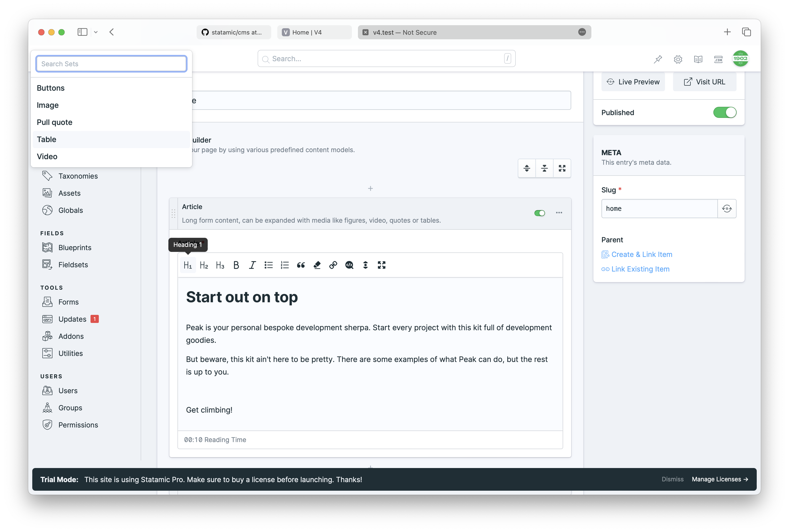This screenshot has width=789, height=532.
Task: Insert a link in article
Action: (x=333, y=265)
